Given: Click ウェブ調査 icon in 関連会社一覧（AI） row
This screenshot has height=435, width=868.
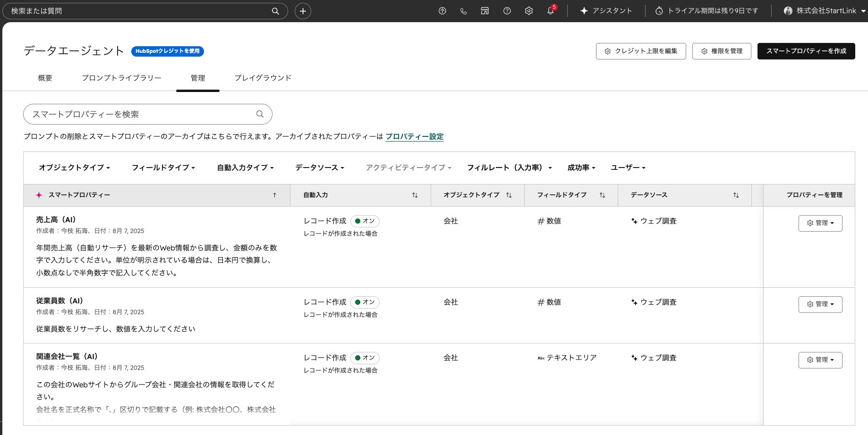Looking at the screenshot, I should click(634, 358).
